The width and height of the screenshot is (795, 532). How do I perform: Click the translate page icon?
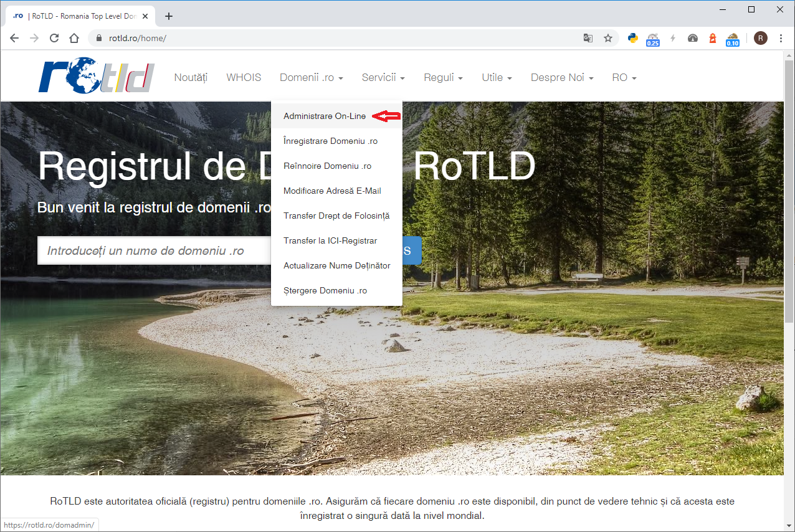tap(588, 38)
